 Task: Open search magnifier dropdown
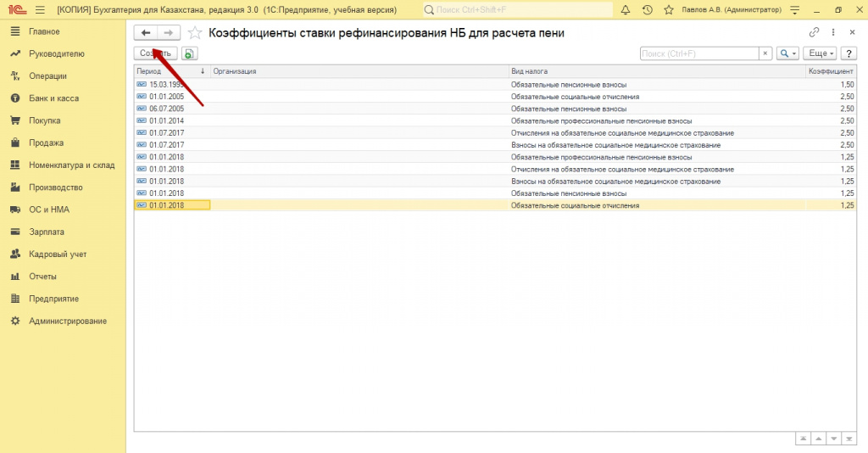pyautogui.click(x=787, y=53)
